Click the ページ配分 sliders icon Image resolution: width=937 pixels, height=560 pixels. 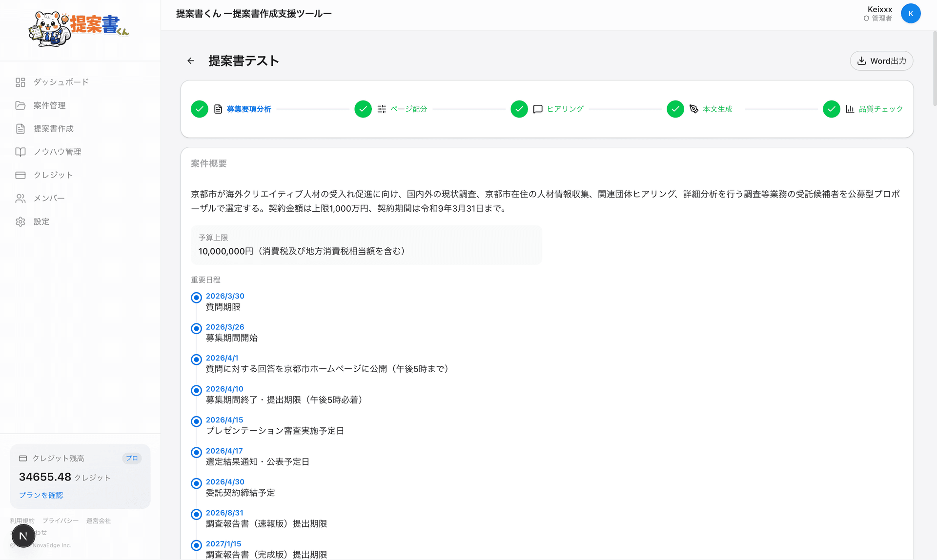(x=382, y=109)
